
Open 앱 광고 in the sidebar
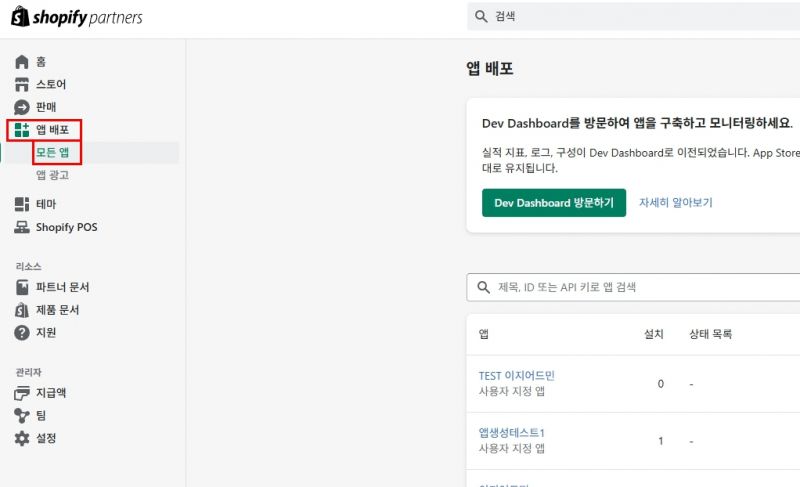click(52, 175)
